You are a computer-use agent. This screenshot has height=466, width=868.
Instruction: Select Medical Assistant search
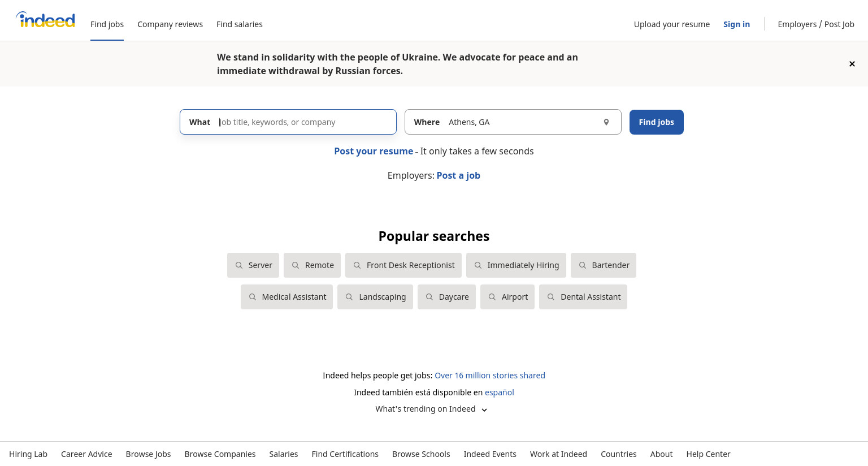click(287, 297)
